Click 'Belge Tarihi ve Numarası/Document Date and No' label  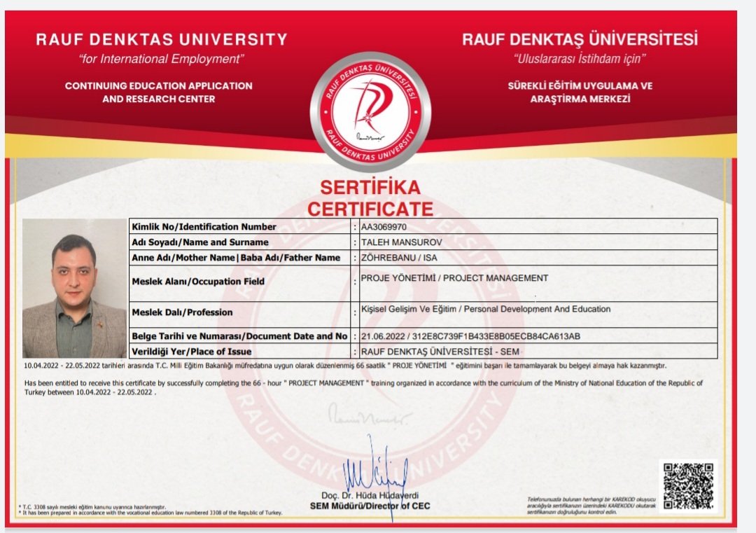coord(239,336)
